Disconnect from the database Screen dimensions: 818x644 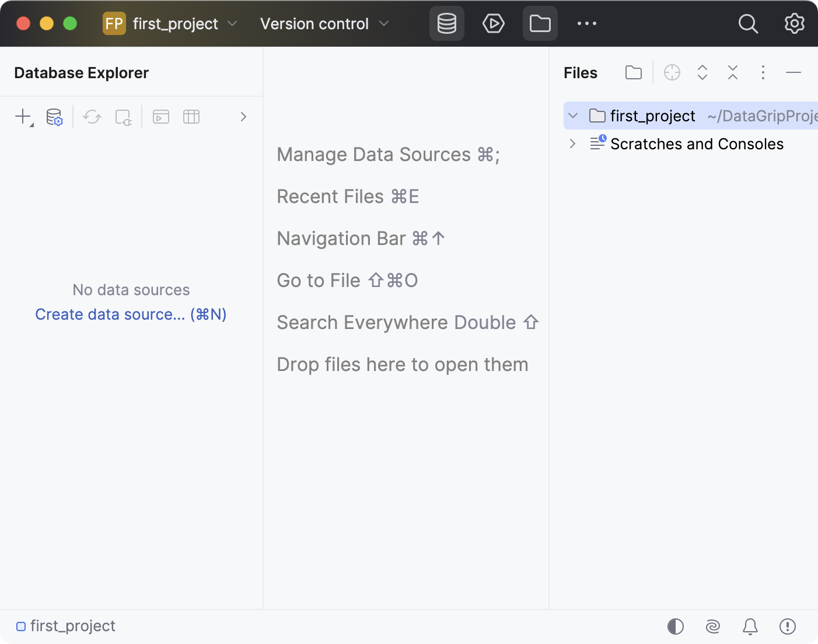[123, 117]
